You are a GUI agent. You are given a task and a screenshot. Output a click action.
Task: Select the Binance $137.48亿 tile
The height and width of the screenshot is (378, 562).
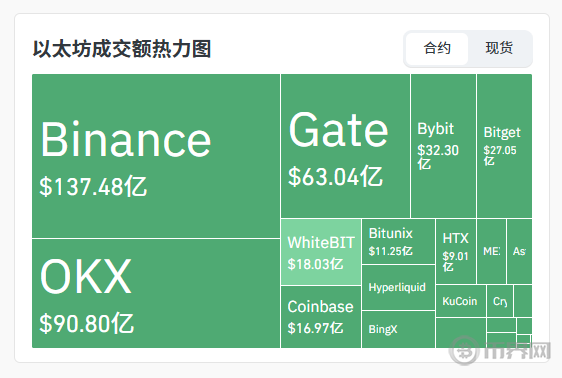[x=156, y=156]
